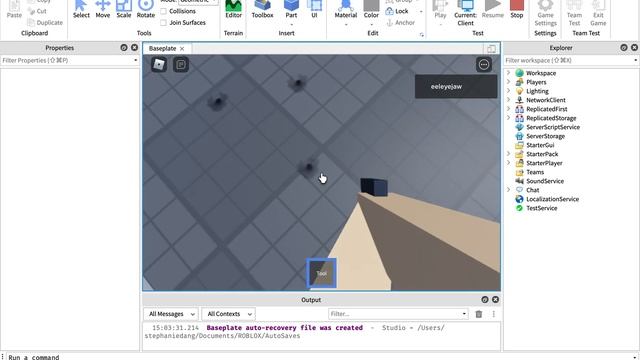
Task: Open the All Contexts dropdown
Action: click(x=229, y=314)
